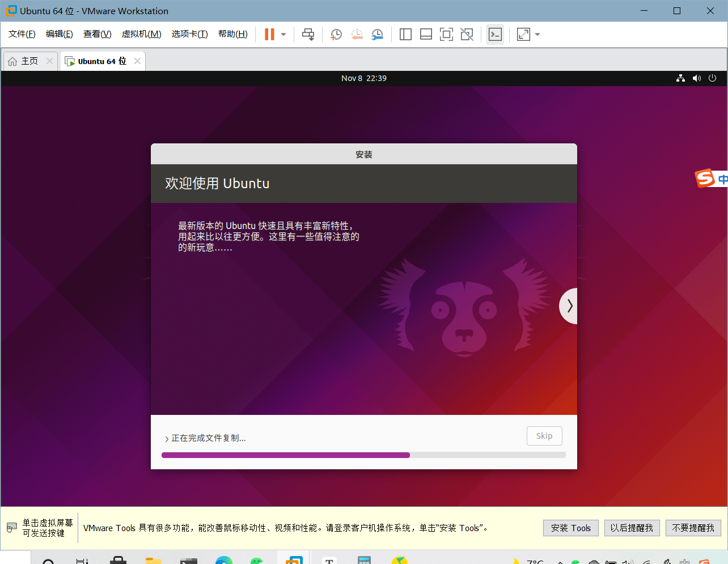Expand the stretch guest dropdown arrow
Image resolution: width=728 pixels, height=564 pixels.
coord(537,35)
